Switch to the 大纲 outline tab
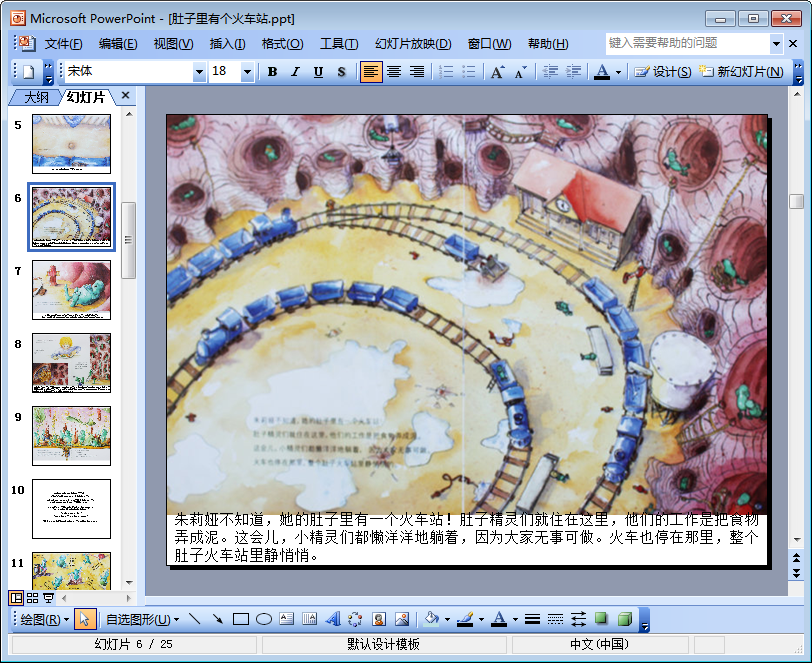Viewport: 812px width, 663px height. (36, 97)
